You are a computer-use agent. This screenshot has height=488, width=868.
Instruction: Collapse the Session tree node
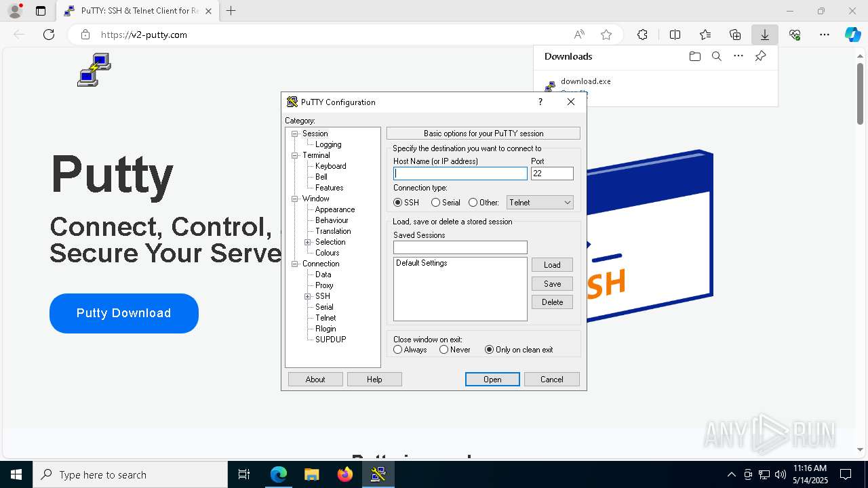pos(295,134)
